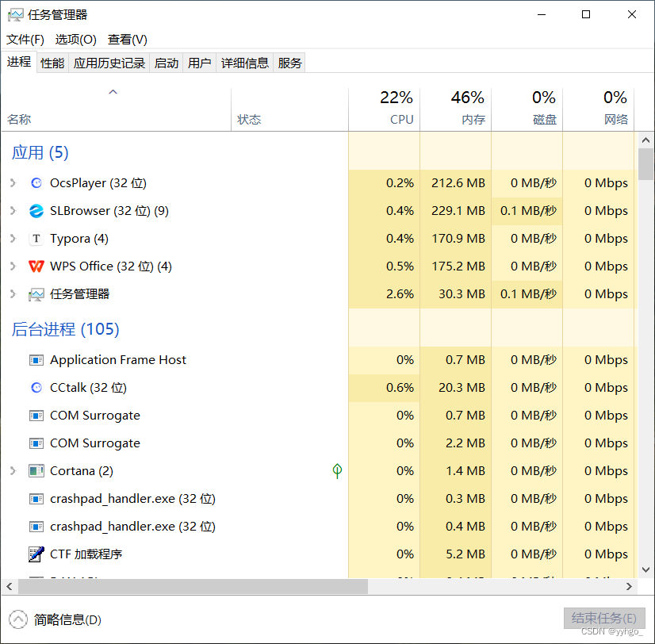Click the 5.2 MB memory value

click(465, 554)
